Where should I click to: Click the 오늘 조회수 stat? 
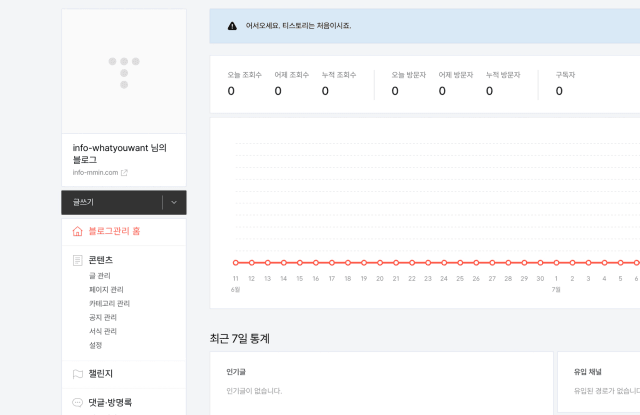point(244,84)
